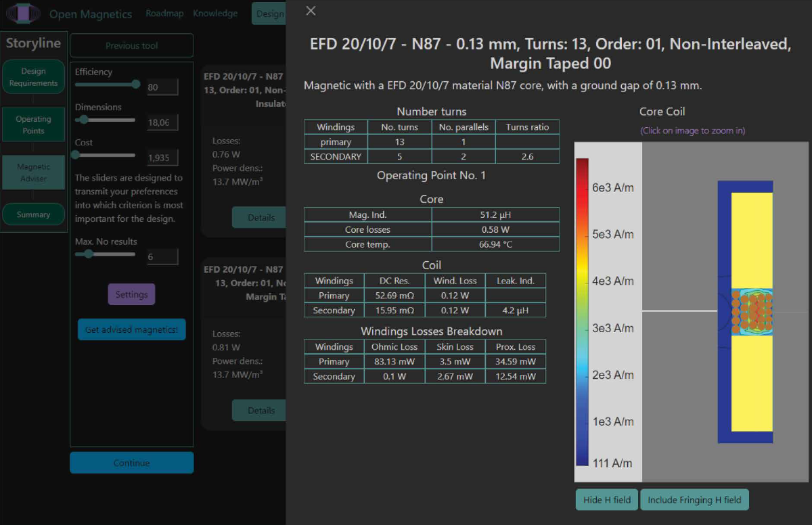The height and width of the screenshot is (525, 812).
Task: Click the turns ratio 2.6 cell
Action: pyautogui.click(x=527, y=156)
